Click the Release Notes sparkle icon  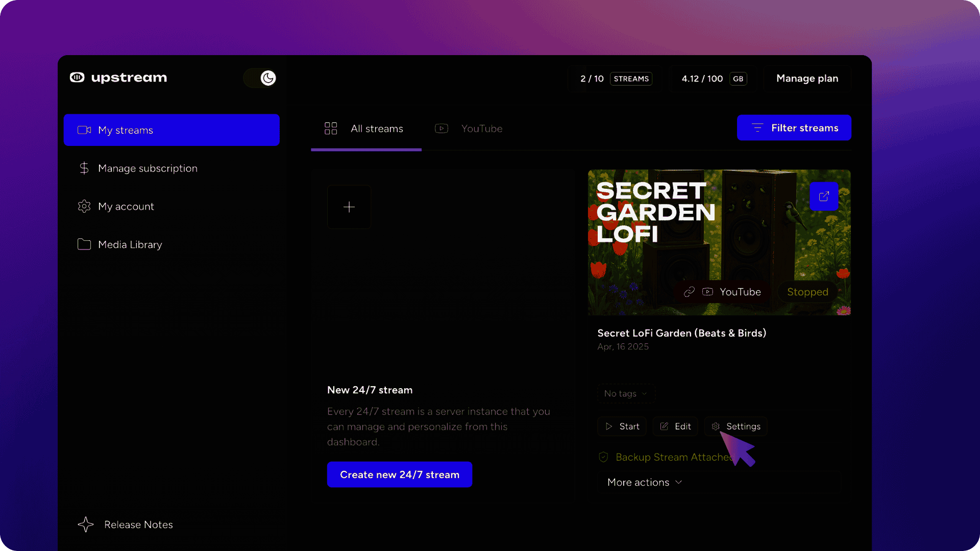click(x=86, y=524)
